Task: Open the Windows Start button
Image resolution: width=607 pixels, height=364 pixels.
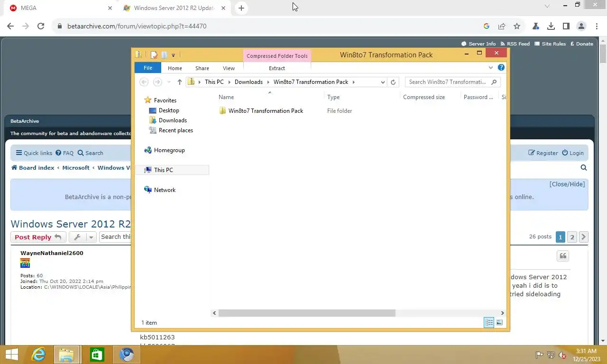Action: point(11,355)
